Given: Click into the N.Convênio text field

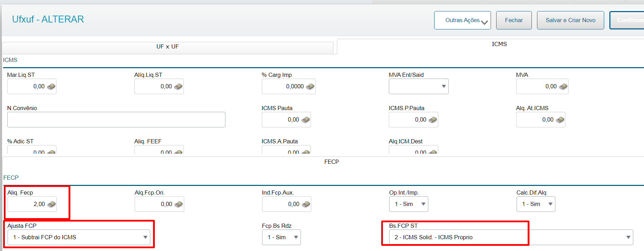Looking at the screenshot, I should pos(116,120).
